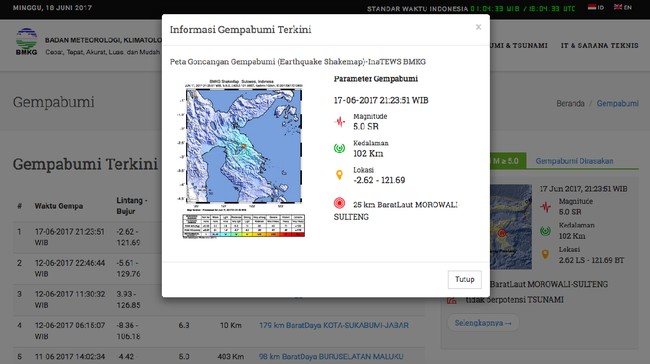
Task: Click the red epicenter icon beside 25 km BaratLaut
Action: 340,203
